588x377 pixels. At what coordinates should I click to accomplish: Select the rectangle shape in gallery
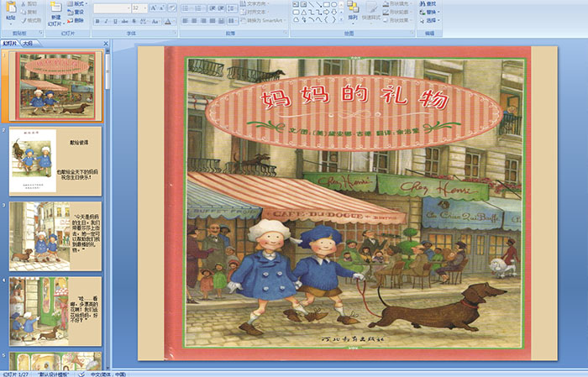[x=327, y=4]
